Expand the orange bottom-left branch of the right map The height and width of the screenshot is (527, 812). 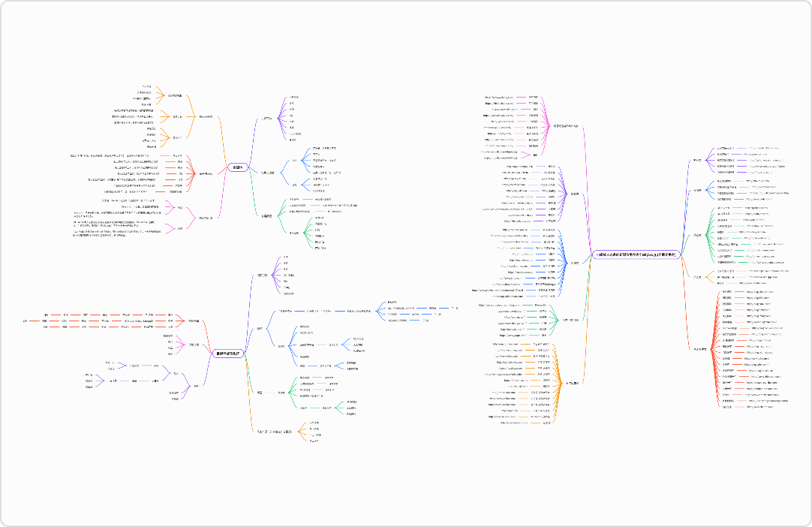coord(573,383)
